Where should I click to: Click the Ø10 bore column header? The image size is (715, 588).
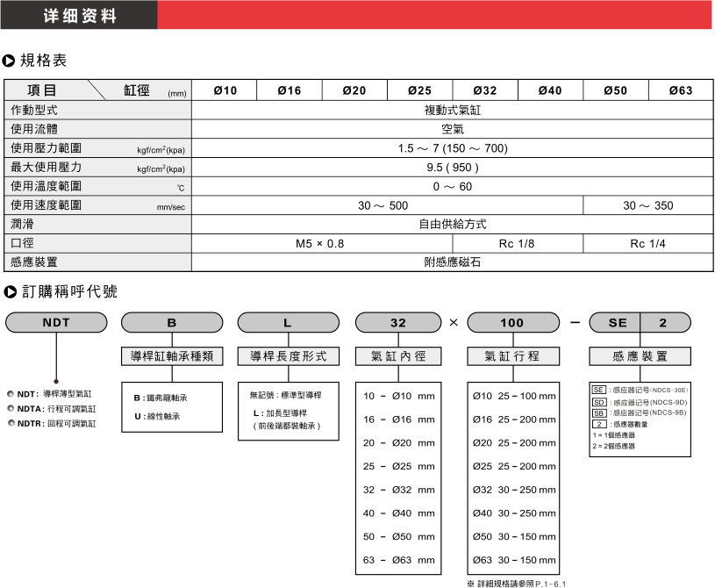[225, 90]
